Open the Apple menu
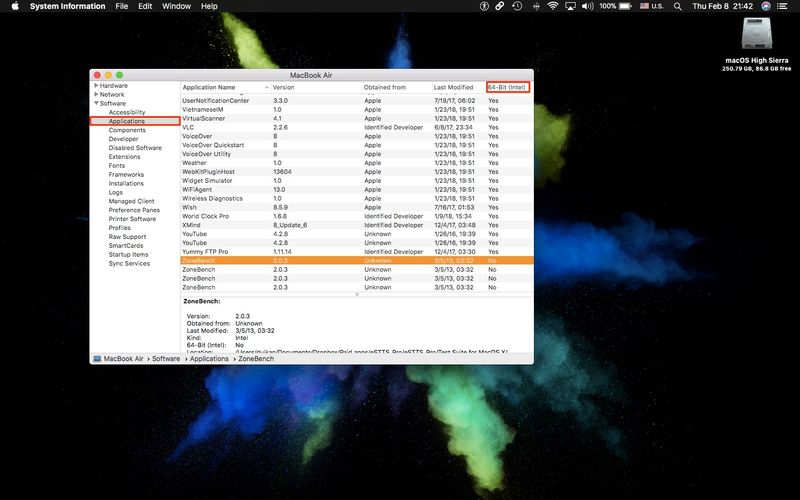Viewport: 800px width, 500px height. point(15,6)
